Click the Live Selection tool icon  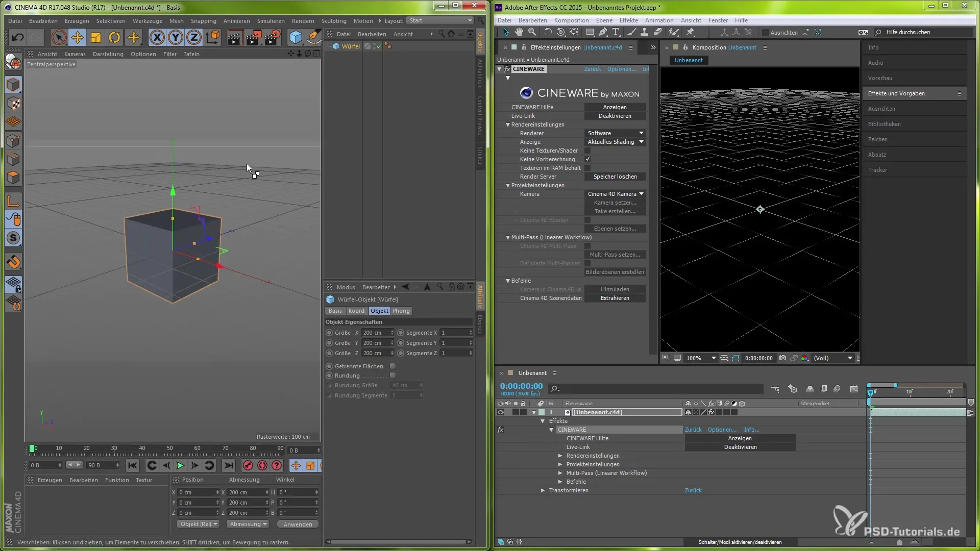(x=59, y=37)
